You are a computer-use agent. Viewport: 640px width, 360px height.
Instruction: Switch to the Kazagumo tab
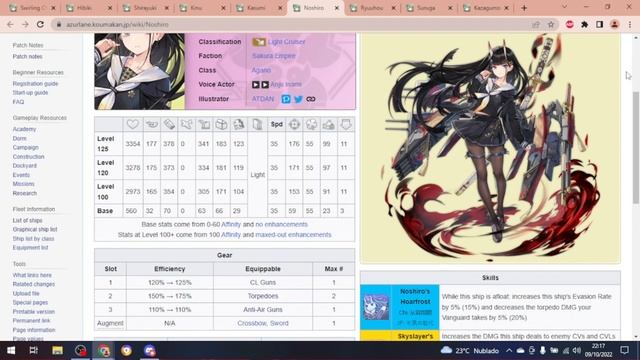[x=486, y=8]
